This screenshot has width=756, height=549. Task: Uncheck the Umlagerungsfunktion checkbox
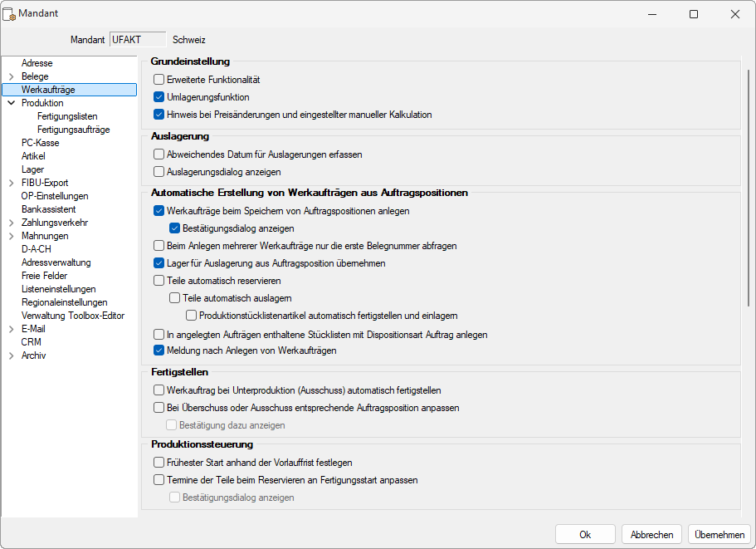[159, 97]
